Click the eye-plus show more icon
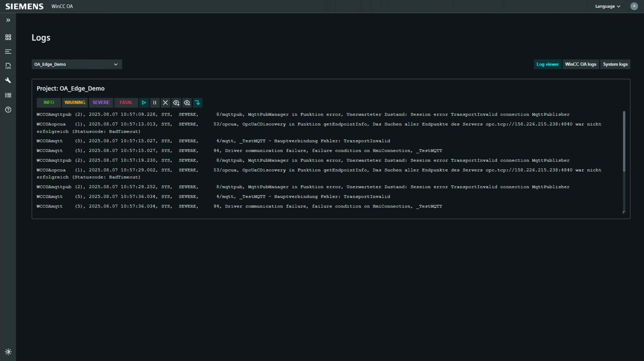 click(176, 103)
